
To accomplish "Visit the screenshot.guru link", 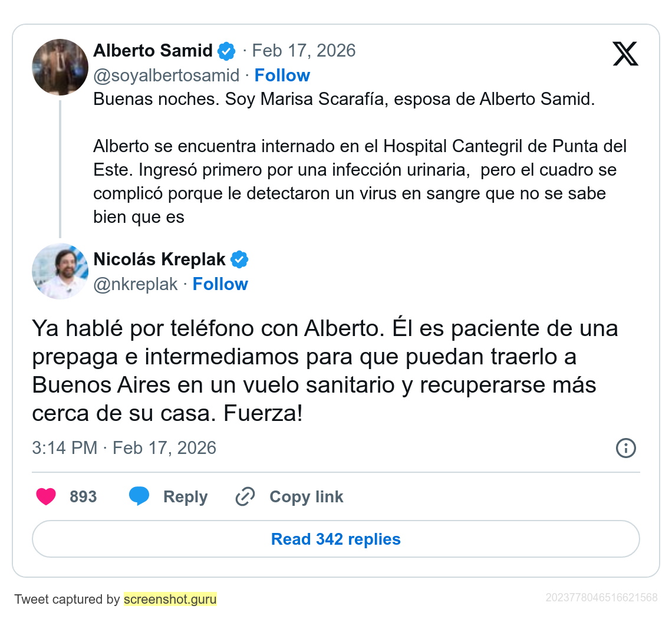I will (170, 599).
